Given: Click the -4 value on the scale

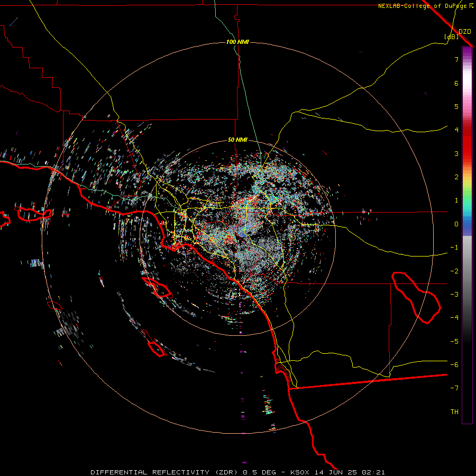Looking at the screenshot, I should pyautogui.click(x=454, y=318).
